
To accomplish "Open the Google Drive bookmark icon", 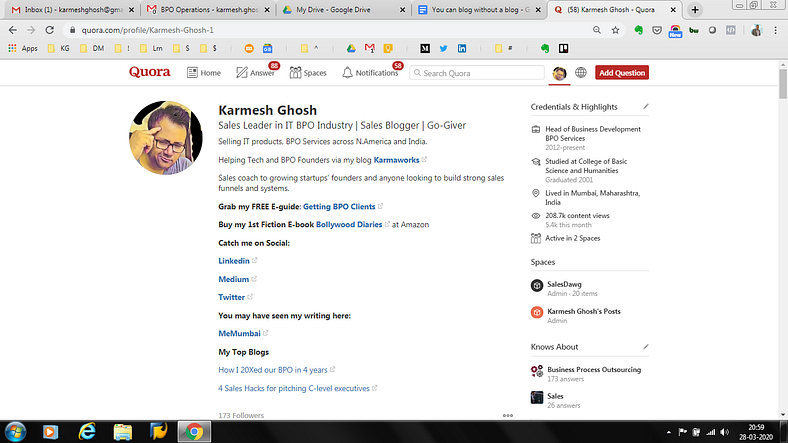I will pos(351,48).
